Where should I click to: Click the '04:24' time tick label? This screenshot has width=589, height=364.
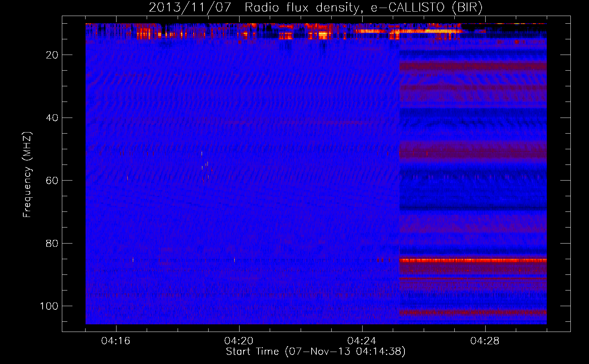(361, 341)
